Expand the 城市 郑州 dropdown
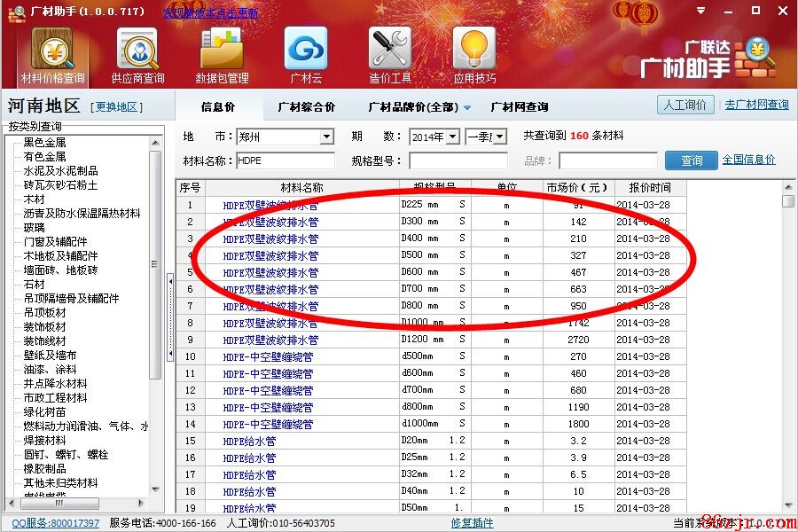 point(326,137)
